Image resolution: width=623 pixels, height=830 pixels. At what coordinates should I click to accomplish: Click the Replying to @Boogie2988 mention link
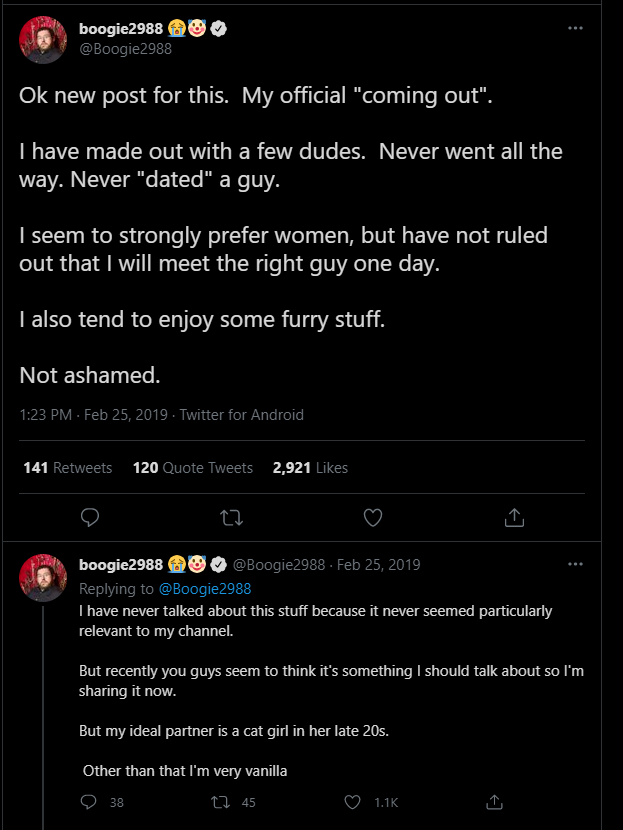coord(203,589)
